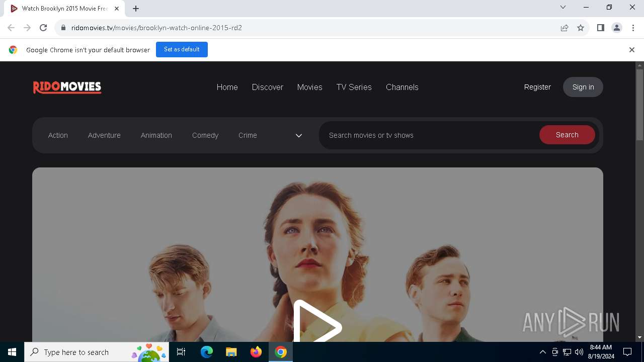Filter by Crime genre
This screenshot has width=644, height=362.
248,135
